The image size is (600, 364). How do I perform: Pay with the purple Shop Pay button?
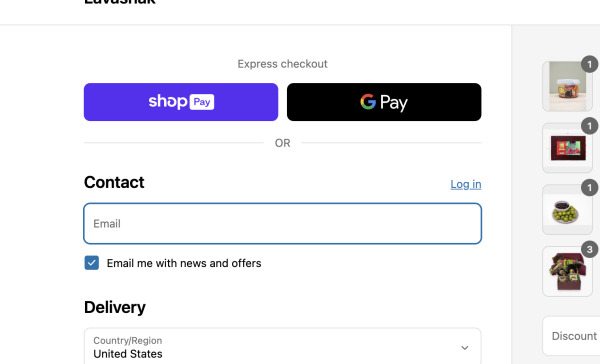(181, 102)
